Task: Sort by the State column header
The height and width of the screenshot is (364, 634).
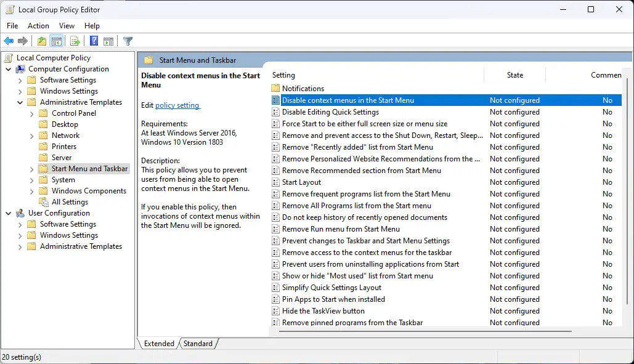Action: (x=514, y=75)
